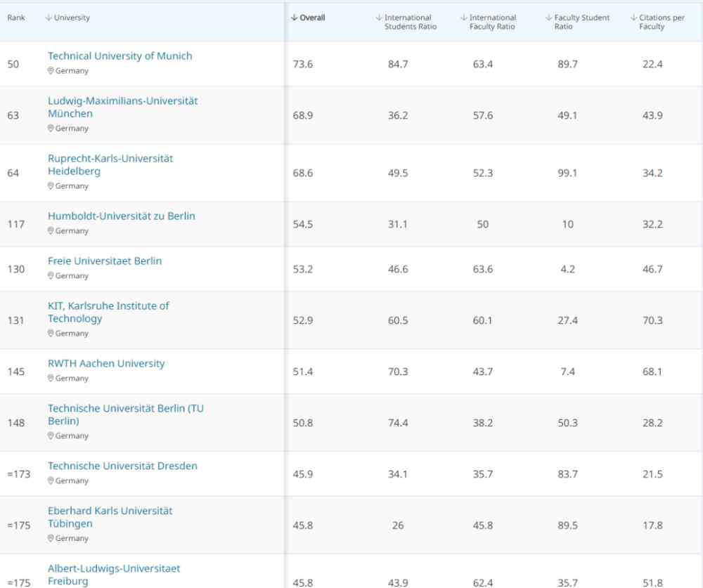The height and width of the screenshot is (588, 703).
Task: Select rank 131 in the KIT row
Action: point(15,320)
